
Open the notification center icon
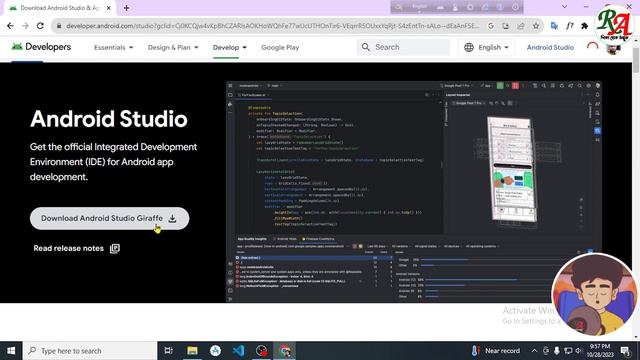(625, 351)
